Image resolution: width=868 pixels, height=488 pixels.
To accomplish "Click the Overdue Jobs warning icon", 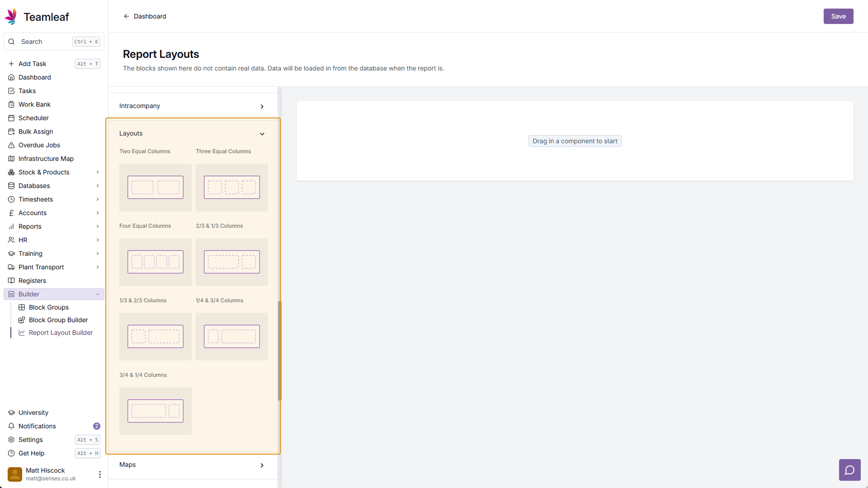I will click(x=11, y=145).
